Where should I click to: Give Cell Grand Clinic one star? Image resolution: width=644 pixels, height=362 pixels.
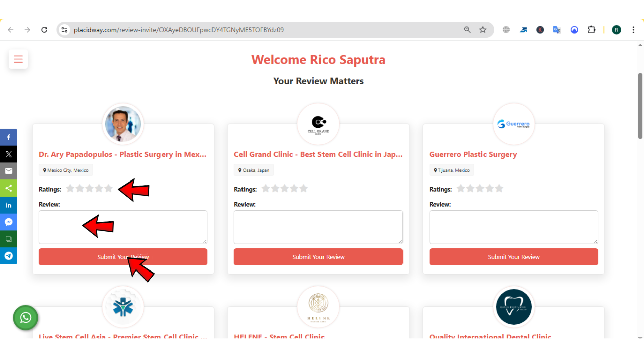pyautogui.click(x=266, y=189)
